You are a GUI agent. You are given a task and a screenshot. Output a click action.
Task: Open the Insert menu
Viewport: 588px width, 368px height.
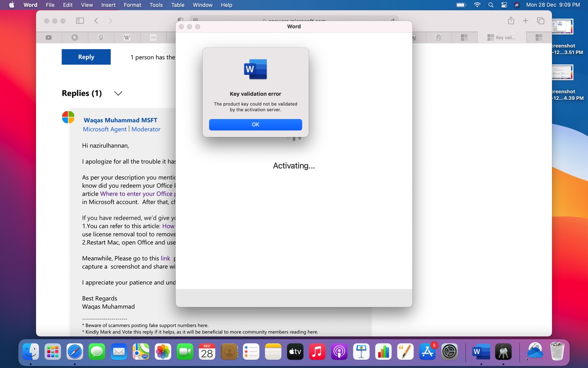pos(108,5)
